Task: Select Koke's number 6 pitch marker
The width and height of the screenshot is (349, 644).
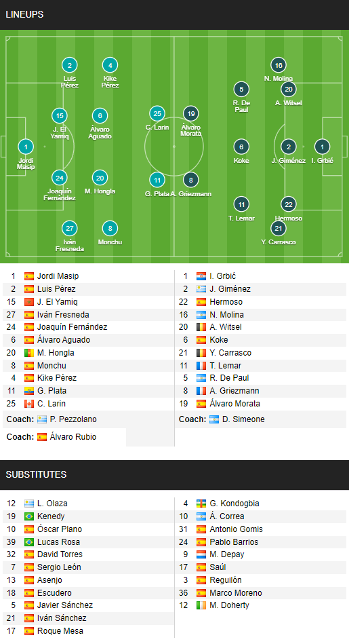Action: (x=241, y=147)
